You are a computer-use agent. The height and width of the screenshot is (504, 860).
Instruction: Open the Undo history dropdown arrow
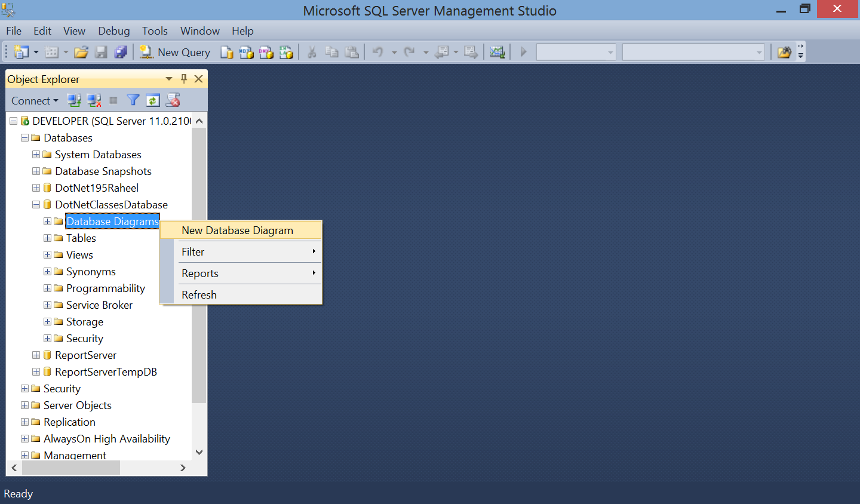tap(394, 53)
